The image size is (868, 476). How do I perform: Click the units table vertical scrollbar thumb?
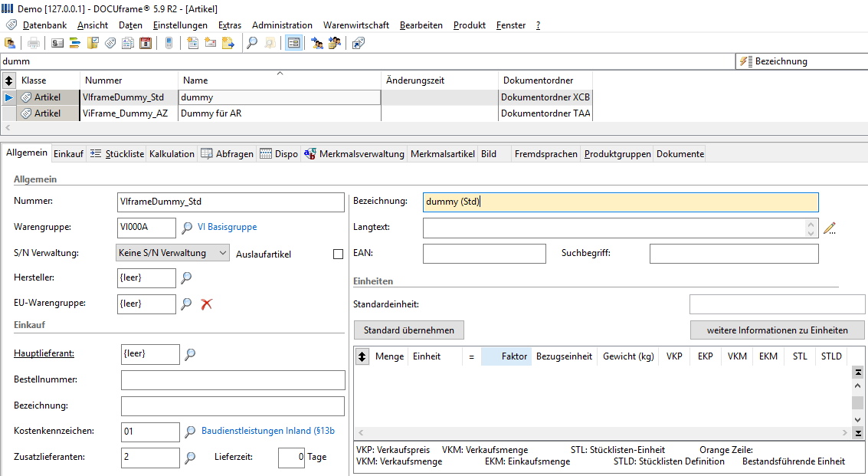click(x=857, y=402)
